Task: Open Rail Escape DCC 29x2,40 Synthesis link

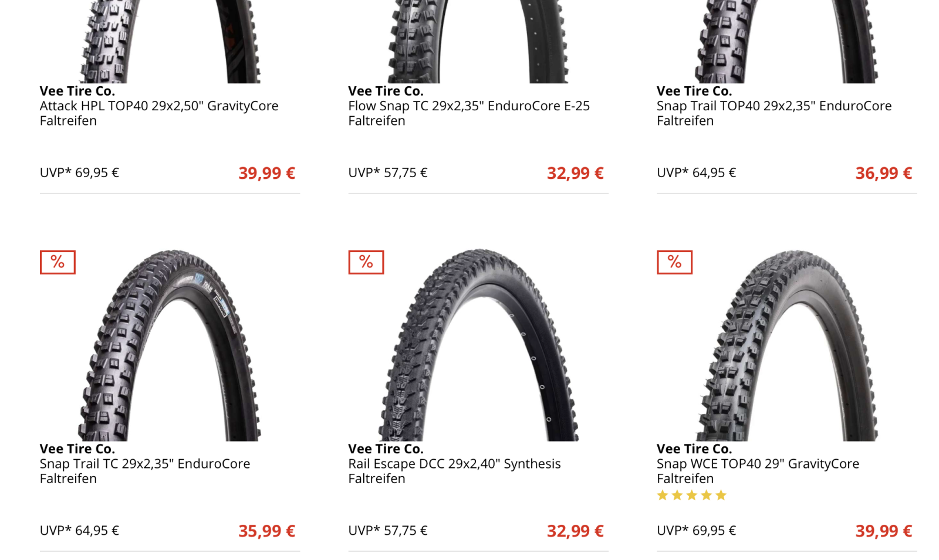Action: [454, 471]
